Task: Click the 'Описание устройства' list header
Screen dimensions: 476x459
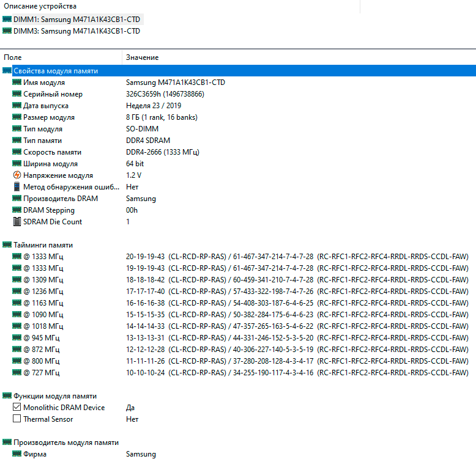Action: click(x=40, y=6)
